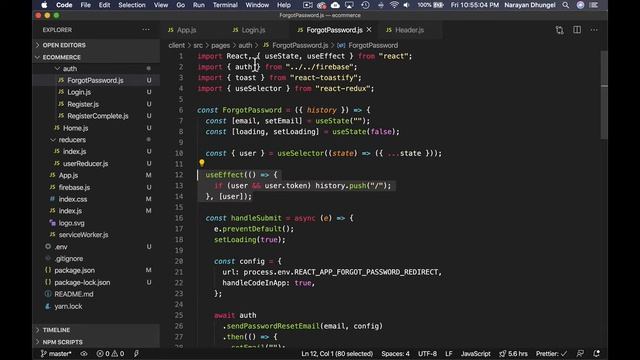Click the lightbulb quick fix icon

[202, 163]
